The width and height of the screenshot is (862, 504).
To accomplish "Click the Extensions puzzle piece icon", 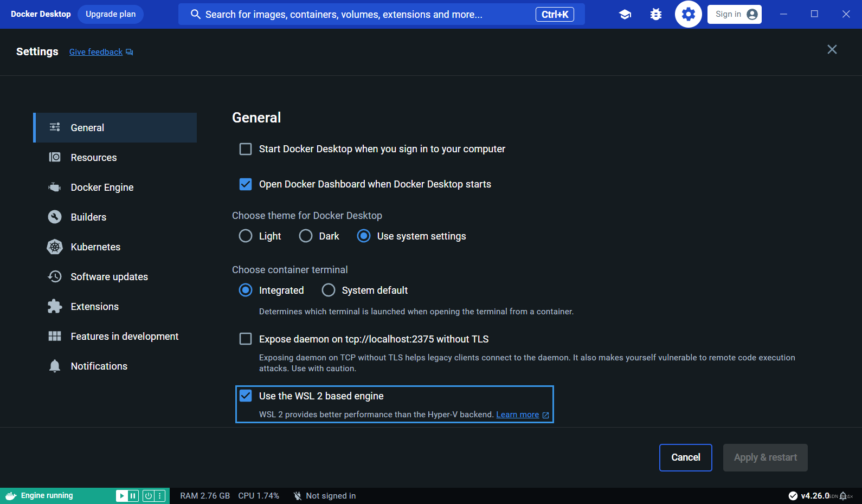I will (55, 306).
